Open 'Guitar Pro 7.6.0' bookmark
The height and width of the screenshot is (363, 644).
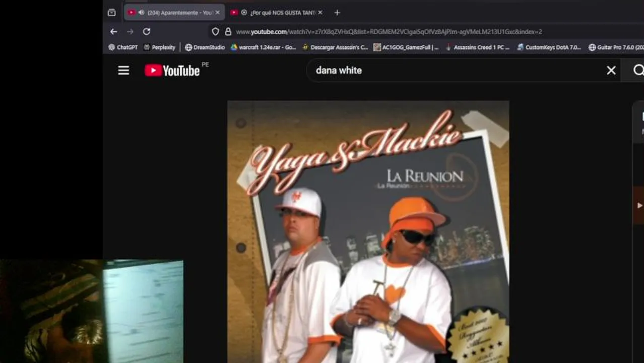click(x=616, y=47)
